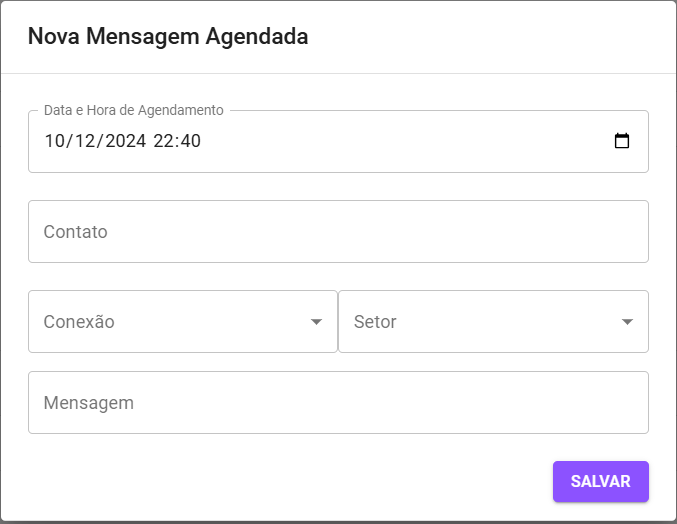Select the minutes value 40

coord(190,141)
